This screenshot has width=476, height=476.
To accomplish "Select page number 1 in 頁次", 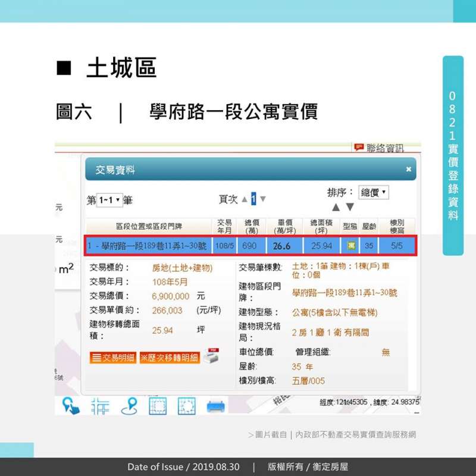I will pos(253,199).
